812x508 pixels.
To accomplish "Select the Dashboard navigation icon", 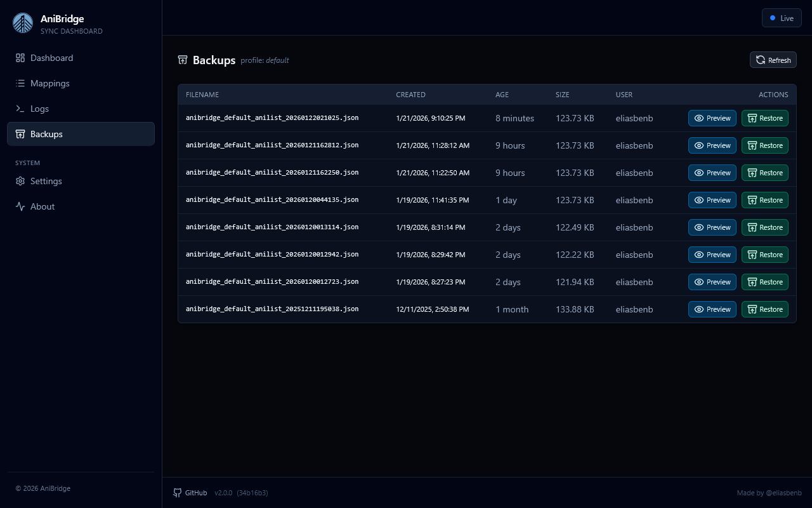I will 20,57.
